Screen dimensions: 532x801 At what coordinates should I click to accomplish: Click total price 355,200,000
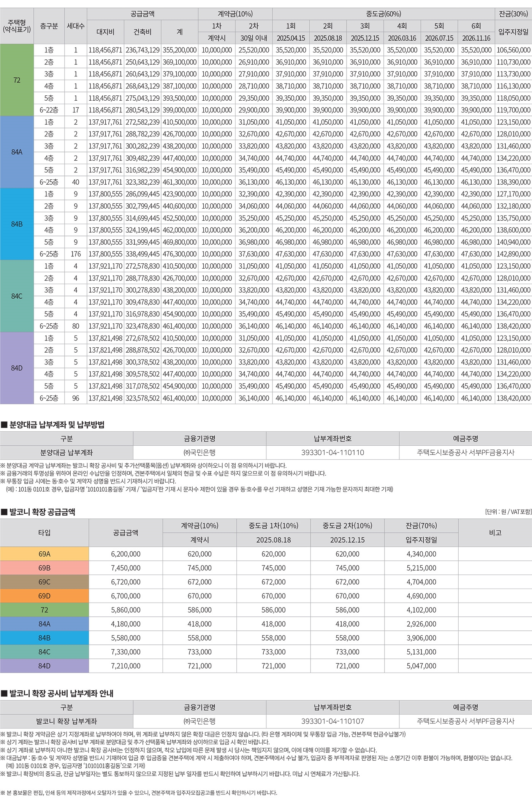click(x=180, y=50)
